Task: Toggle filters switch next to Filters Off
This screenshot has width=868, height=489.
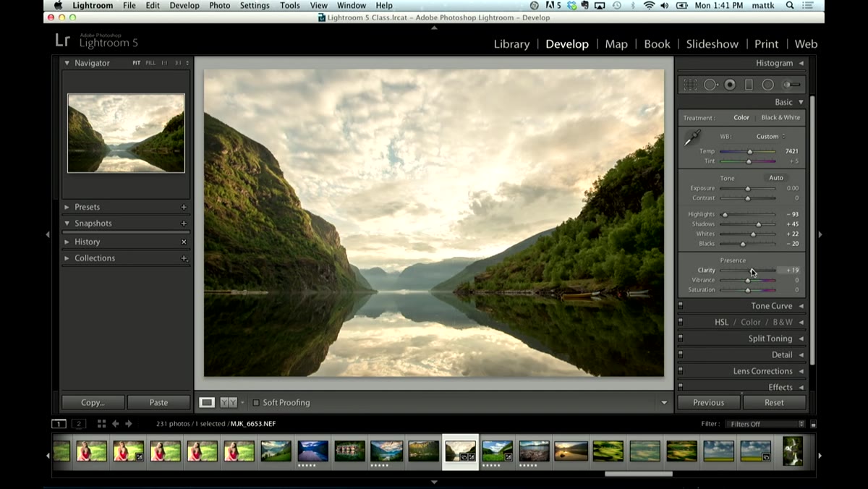Action: tap(813, 425)
